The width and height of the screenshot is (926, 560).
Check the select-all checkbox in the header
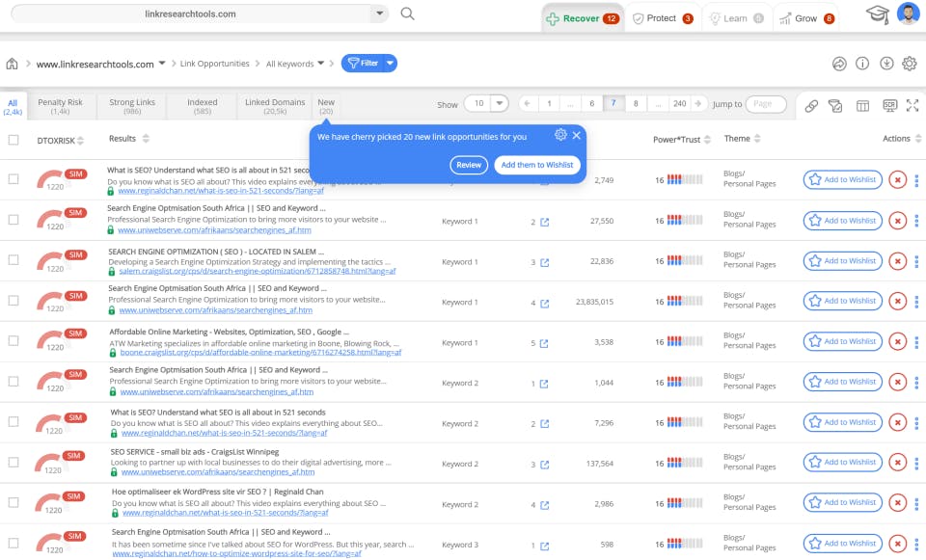14,139
